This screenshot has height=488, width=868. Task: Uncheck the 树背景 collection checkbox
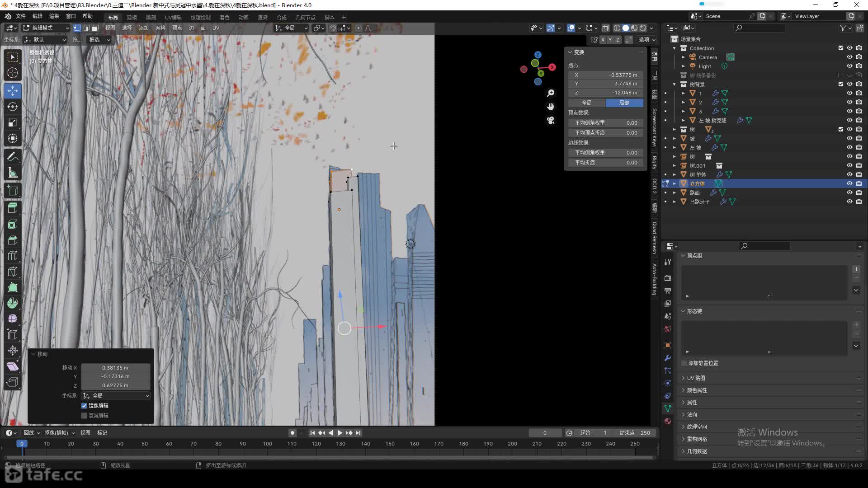[841, 84]
